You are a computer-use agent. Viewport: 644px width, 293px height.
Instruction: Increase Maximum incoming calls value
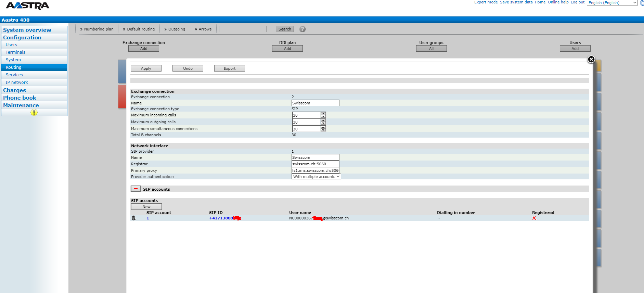[x=323, y=114]
